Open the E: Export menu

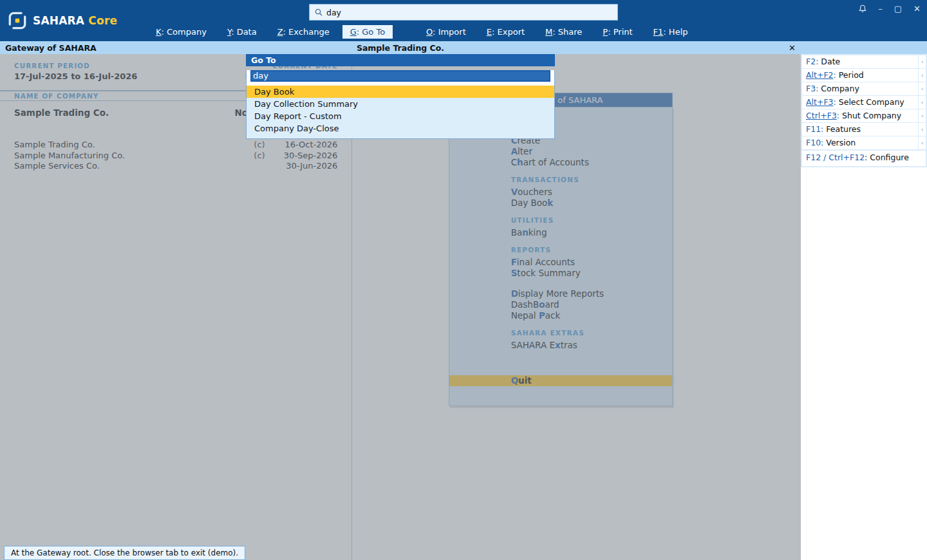pos(505,32)
